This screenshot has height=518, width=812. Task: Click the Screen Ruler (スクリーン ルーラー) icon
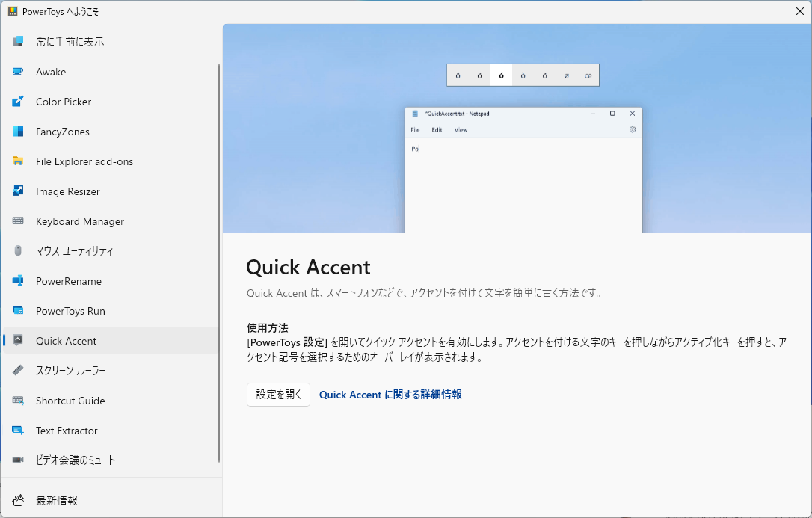[18, 371]
